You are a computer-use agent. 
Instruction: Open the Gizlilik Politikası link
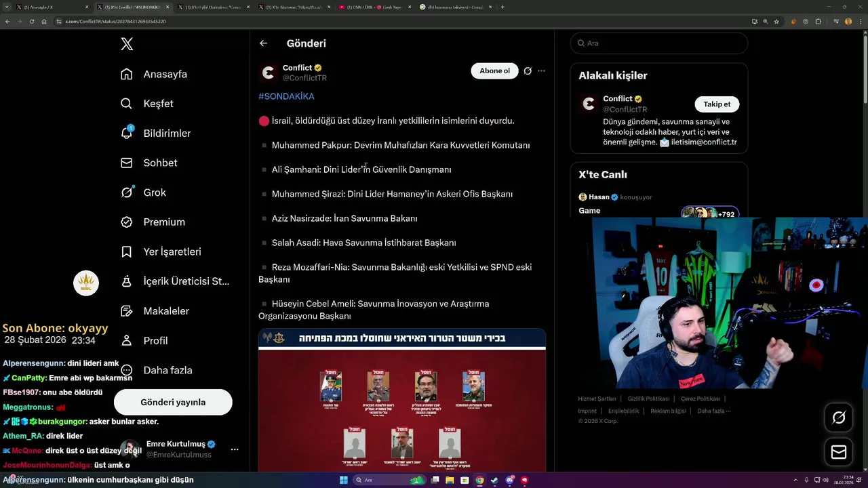[x=648, y=399]
